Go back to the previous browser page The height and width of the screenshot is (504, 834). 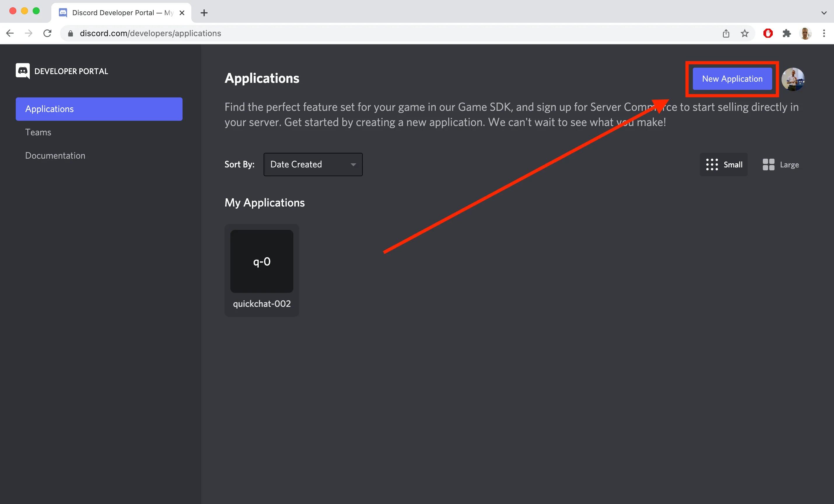10,33
